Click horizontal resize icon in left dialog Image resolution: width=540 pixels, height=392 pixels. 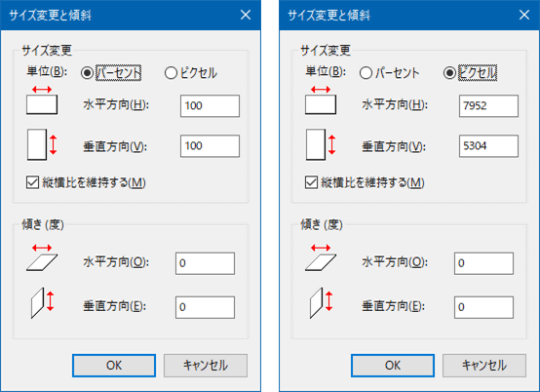tap(42, 100)
